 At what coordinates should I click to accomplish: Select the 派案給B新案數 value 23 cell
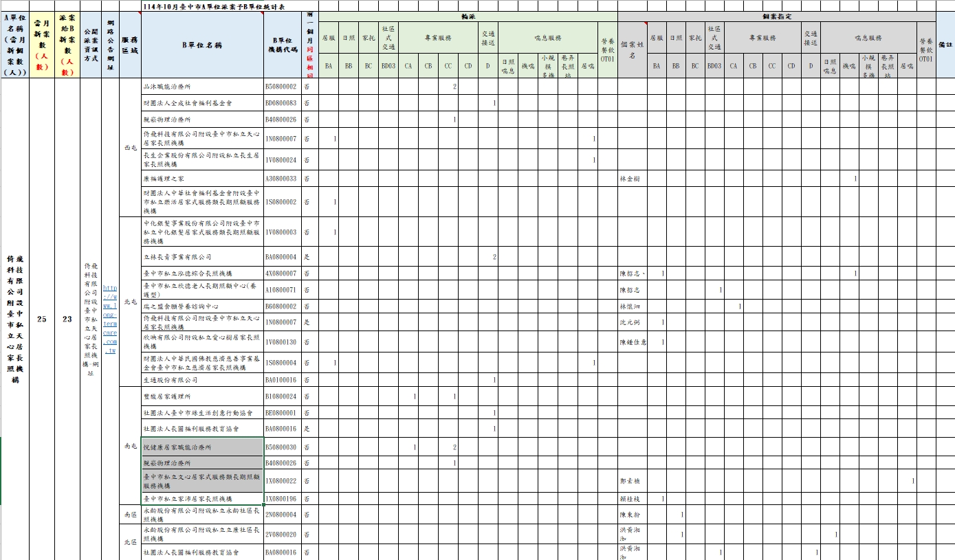click(67, 319)
